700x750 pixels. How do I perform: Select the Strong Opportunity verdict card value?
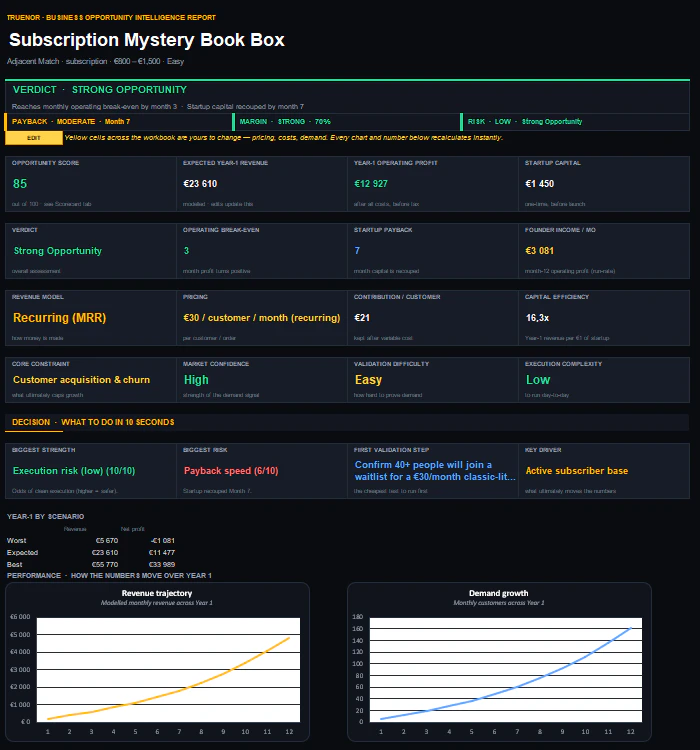coord(57,251)
